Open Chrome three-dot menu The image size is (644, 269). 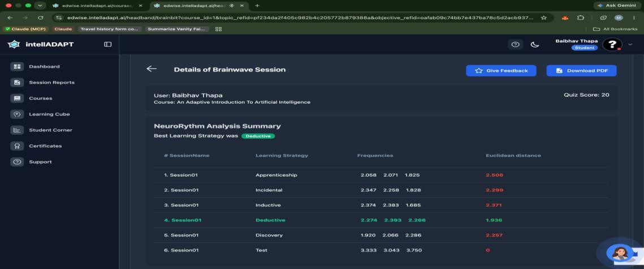pyautogui.click(x=634, y=18)
